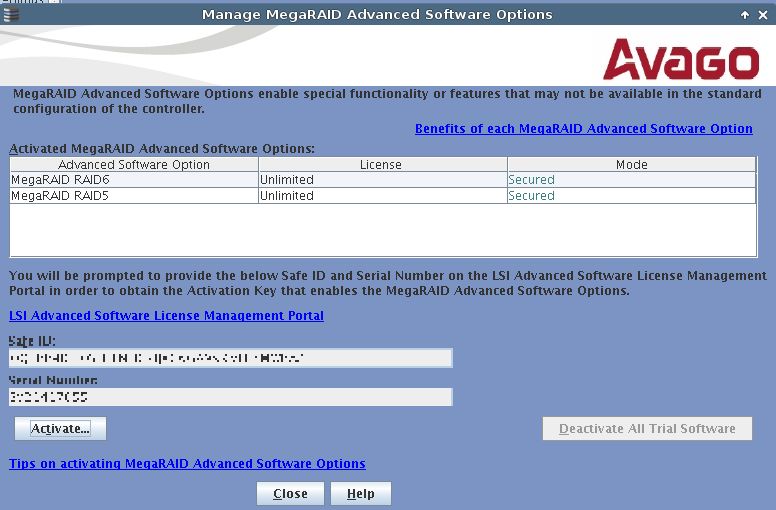Click the maximize arrow icon in title bar
Viewport: 776px width, 510px height.
click(x=745, y=15)
